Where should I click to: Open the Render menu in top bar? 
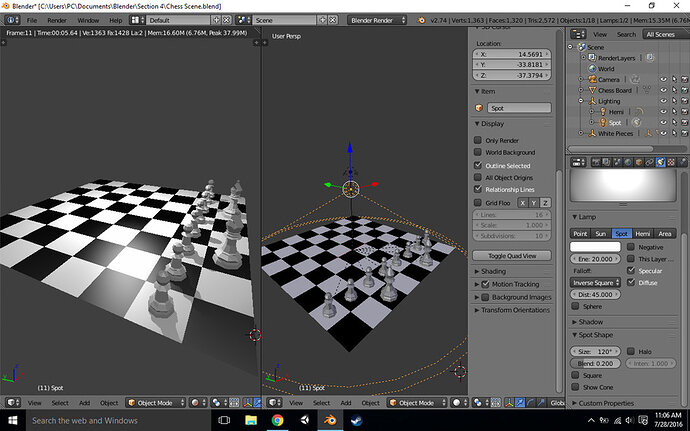58,19
